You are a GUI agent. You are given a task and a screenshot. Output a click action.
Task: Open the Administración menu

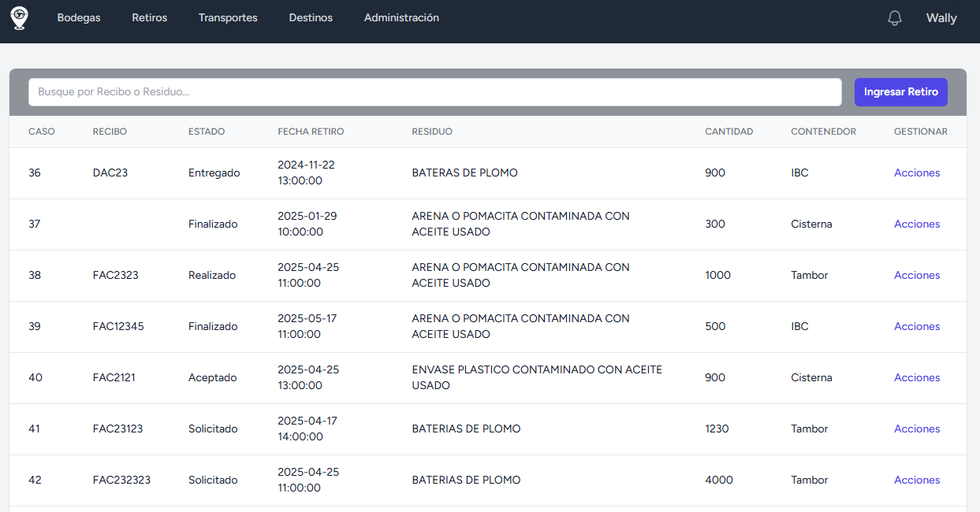(401, 18)
